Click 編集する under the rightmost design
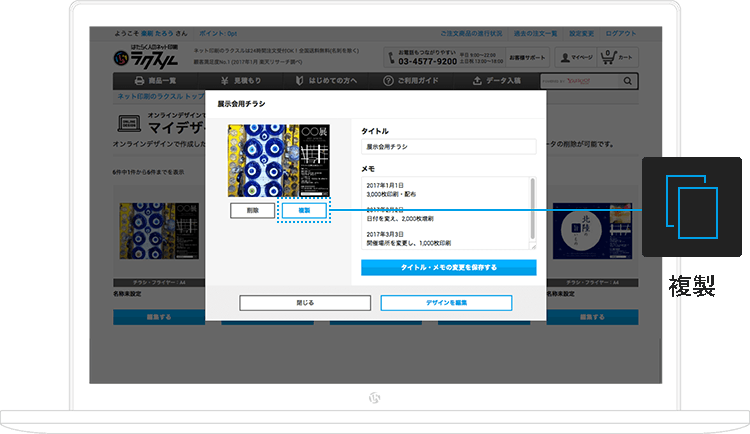The image size is (750, 434). click(592, 317)
